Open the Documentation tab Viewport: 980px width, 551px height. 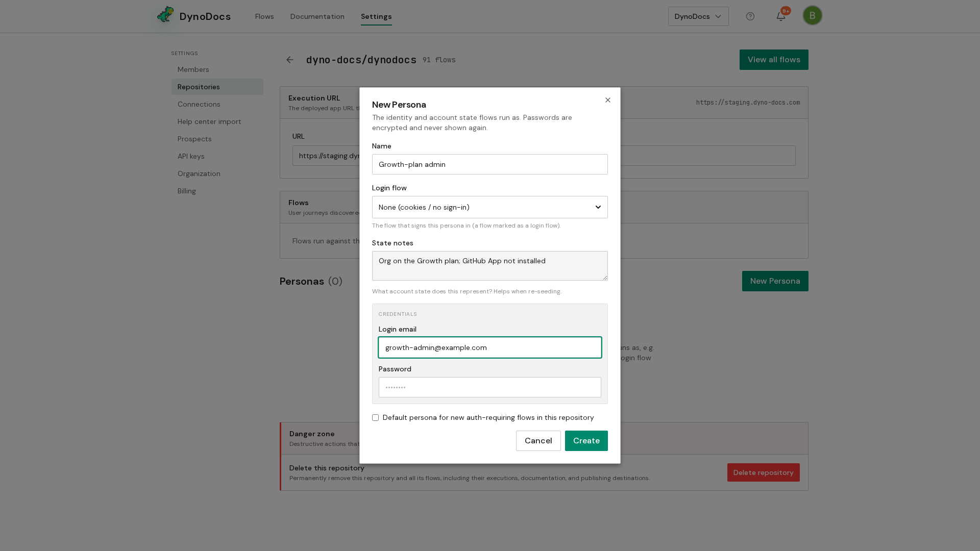317,16
